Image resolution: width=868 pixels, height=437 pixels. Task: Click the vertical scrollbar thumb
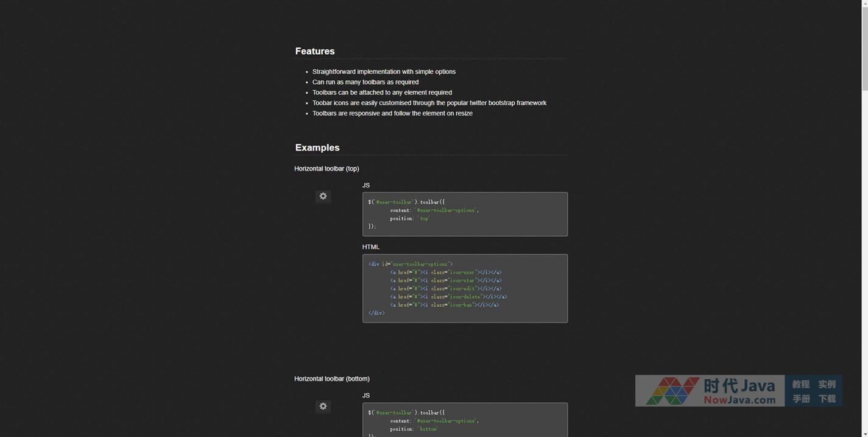click(864, 49)
